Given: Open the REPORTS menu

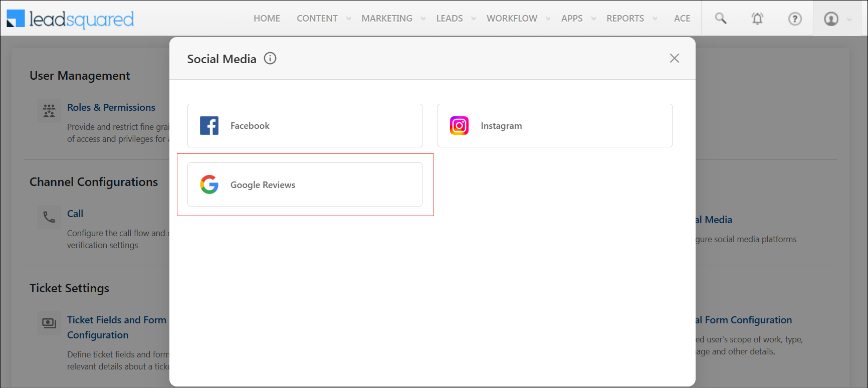Looking at the screenshot, I should pyautogui.click(x=625, y=19).
